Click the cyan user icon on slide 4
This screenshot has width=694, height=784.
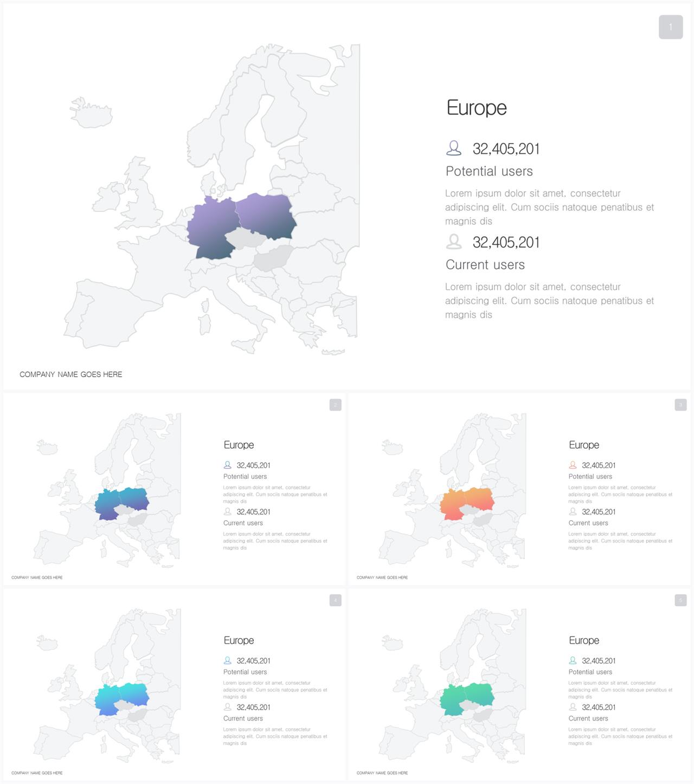coord(227,660)
